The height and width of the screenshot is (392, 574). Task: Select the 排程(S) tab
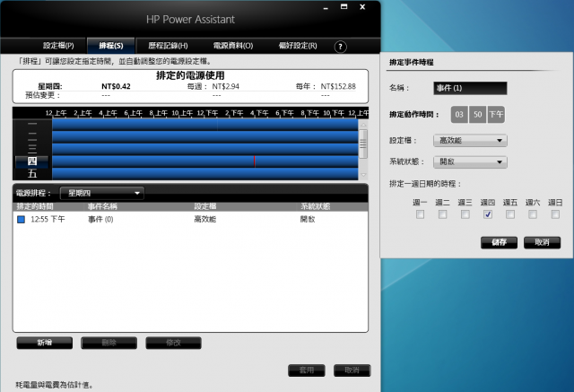point(111,46)
